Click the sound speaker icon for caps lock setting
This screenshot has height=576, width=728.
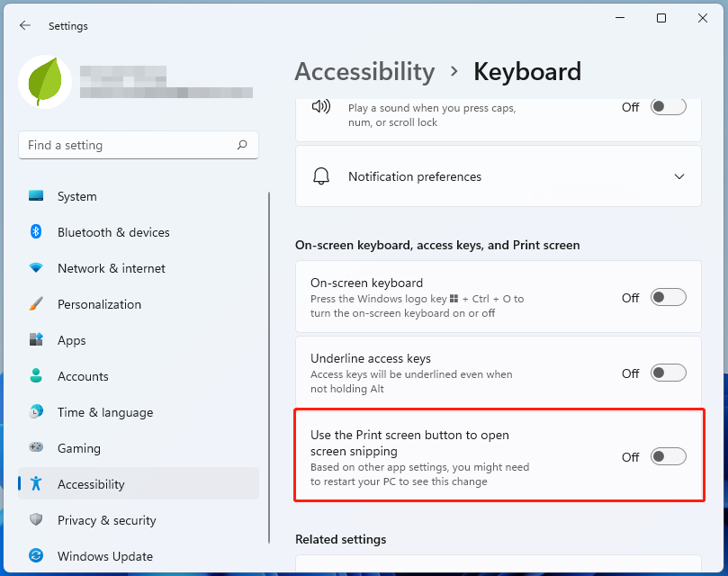[x=319, y=106]
